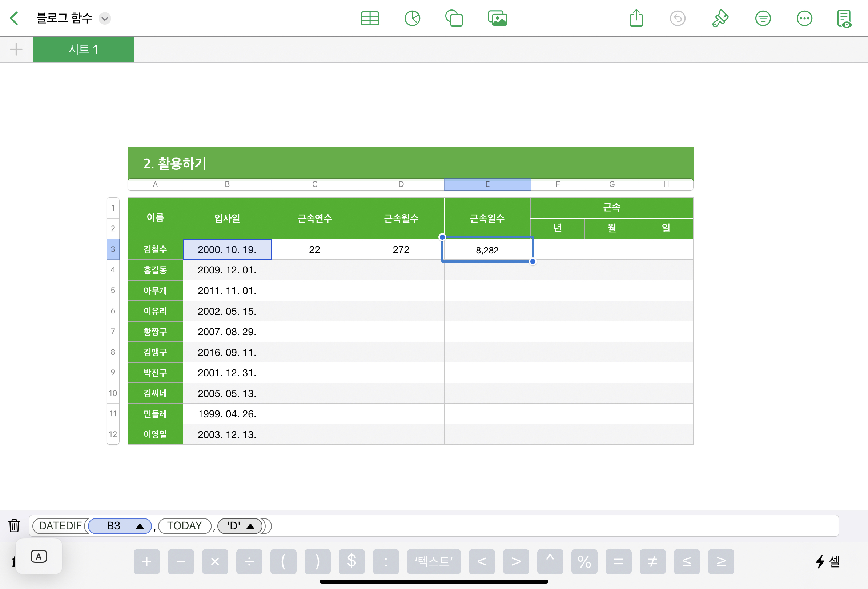Insert the minus operator

point(181,561)
